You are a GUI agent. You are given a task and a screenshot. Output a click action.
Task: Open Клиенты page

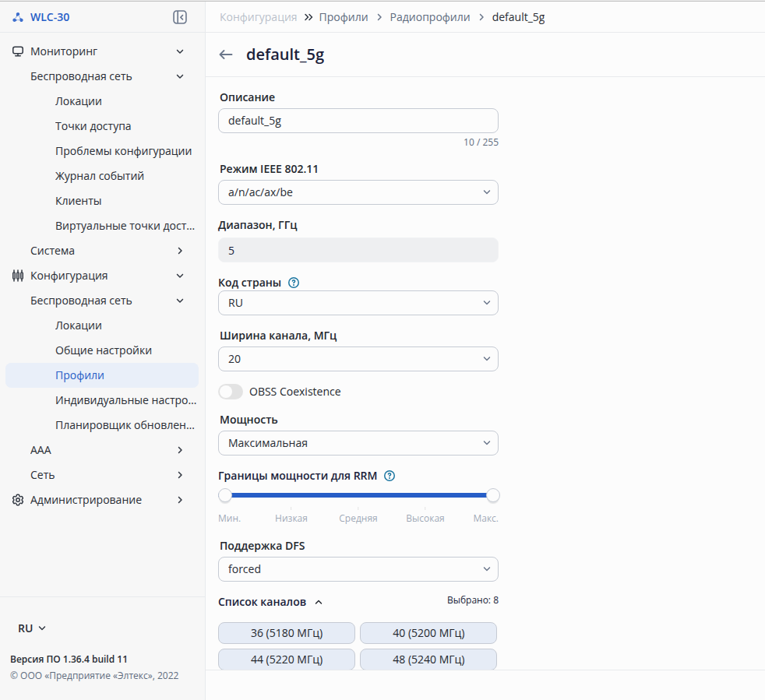tap(78, 200)
